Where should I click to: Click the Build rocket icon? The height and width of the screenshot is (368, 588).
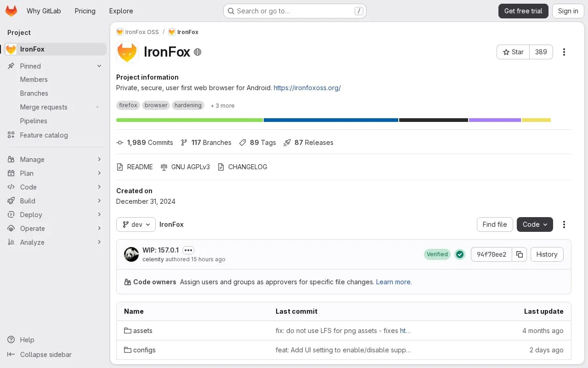pyautogui.click(x=11, y=201)
